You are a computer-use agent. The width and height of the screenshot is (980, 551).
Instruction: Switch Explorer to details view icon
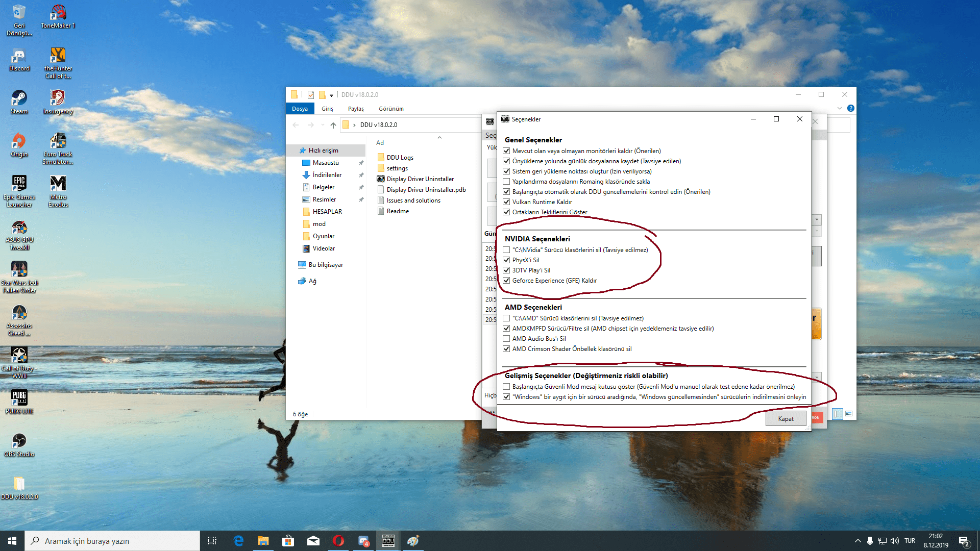[838, 414]
